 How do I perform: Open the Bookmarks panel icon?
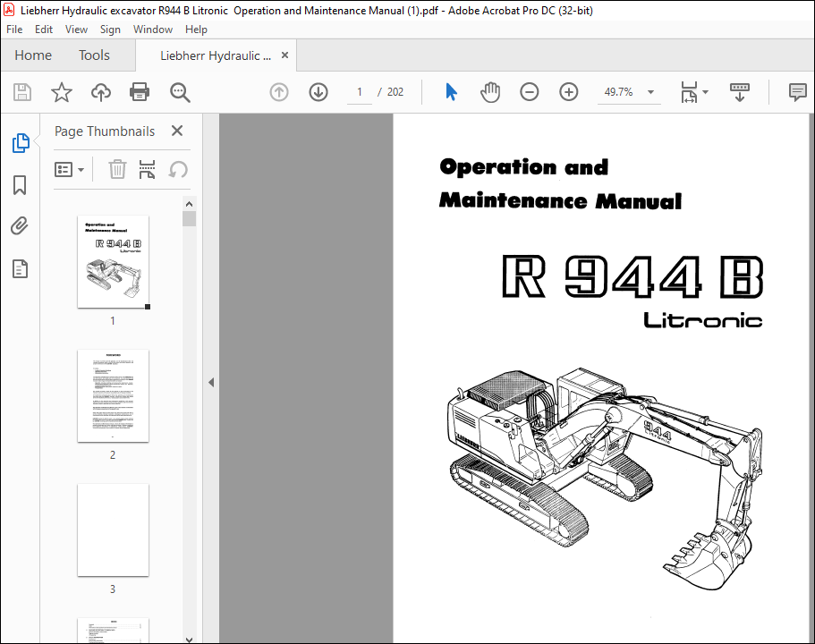pyautogui.click(x=20, y=185)
